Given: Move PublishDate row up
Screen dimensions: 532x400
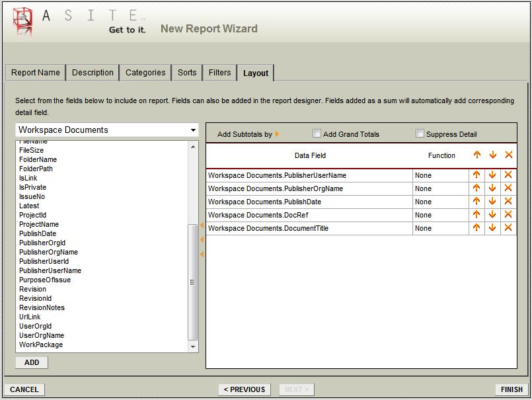Looking at the screenshot, I should coord(476,202).
